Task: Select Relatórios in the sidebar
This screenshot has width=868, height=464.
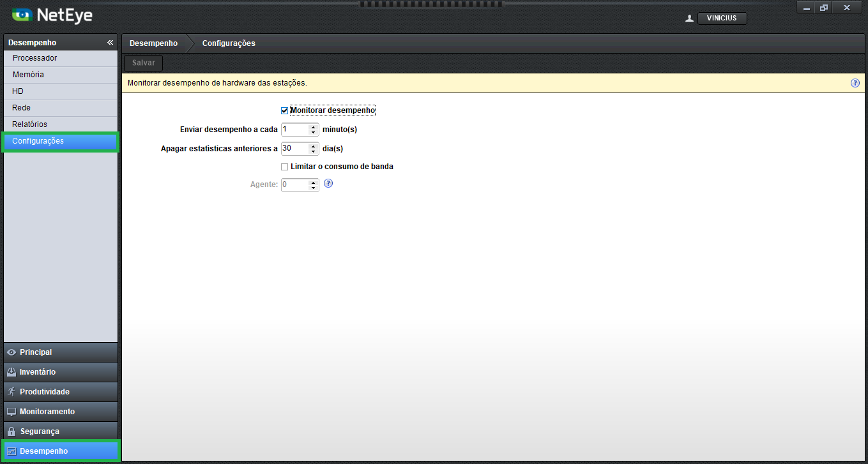Action: 30,124
